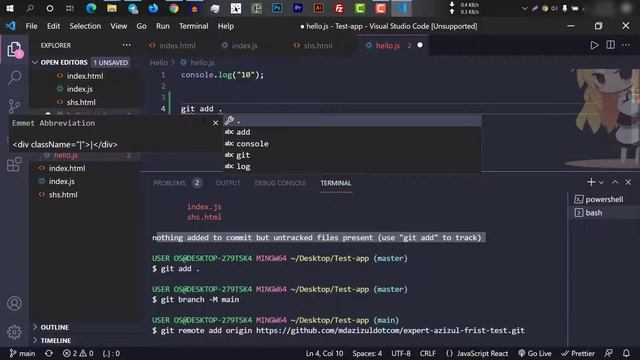Screen dimensions: 640x360
Task: Open shs.html under Open Editors
Action: point(81,102)
